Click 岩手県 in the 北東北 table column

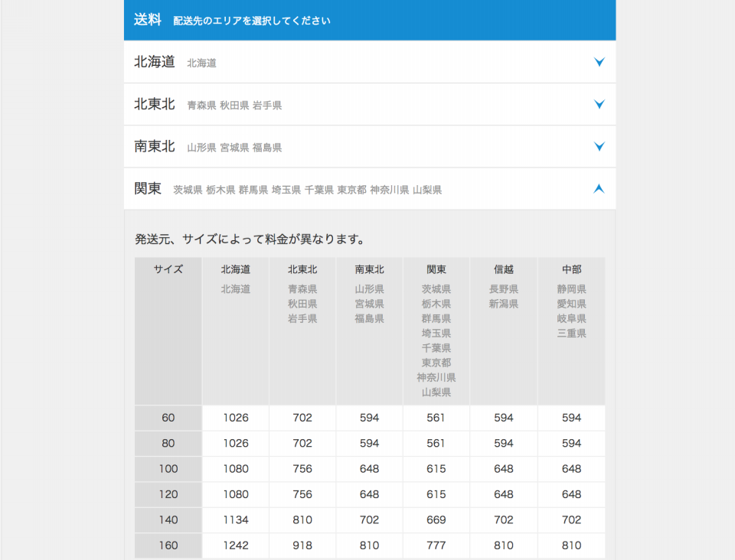(302, 318)
